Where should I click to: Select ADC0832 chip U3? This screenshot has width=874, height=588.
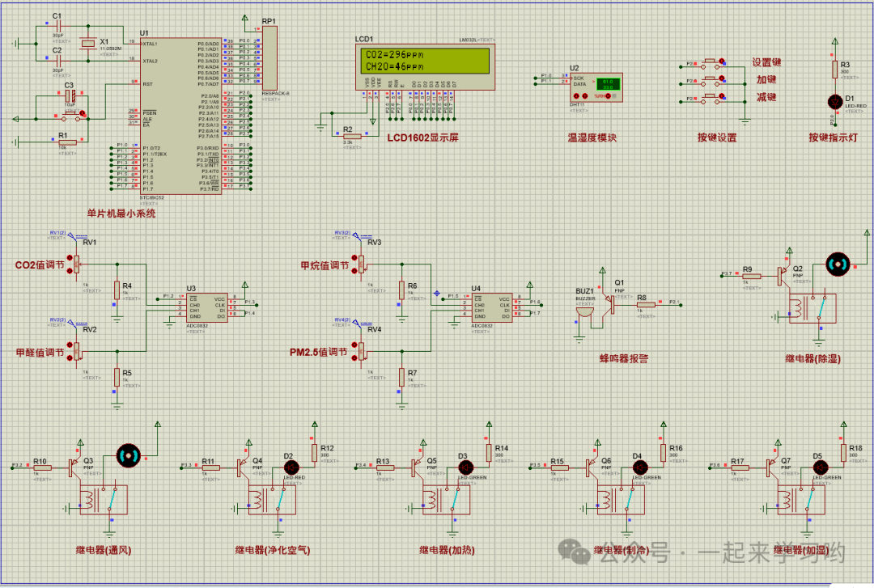pyautogui.click(x=206, y=307)
